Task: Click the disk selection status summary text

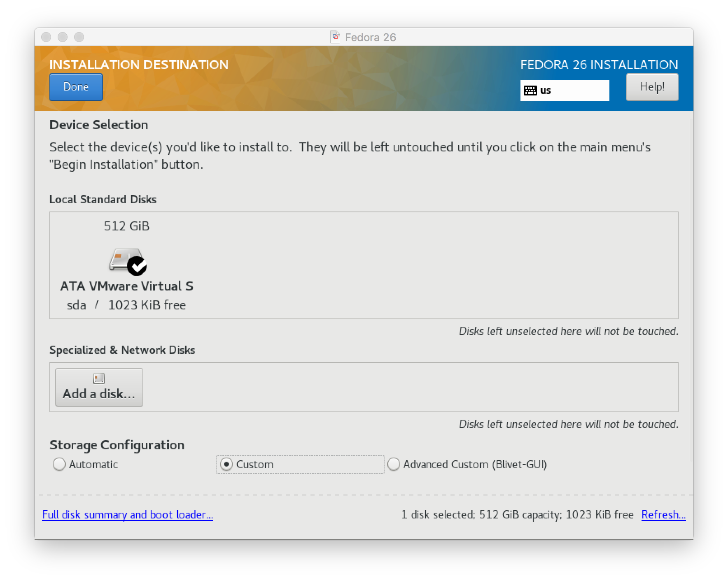Action: coord(517,515)
